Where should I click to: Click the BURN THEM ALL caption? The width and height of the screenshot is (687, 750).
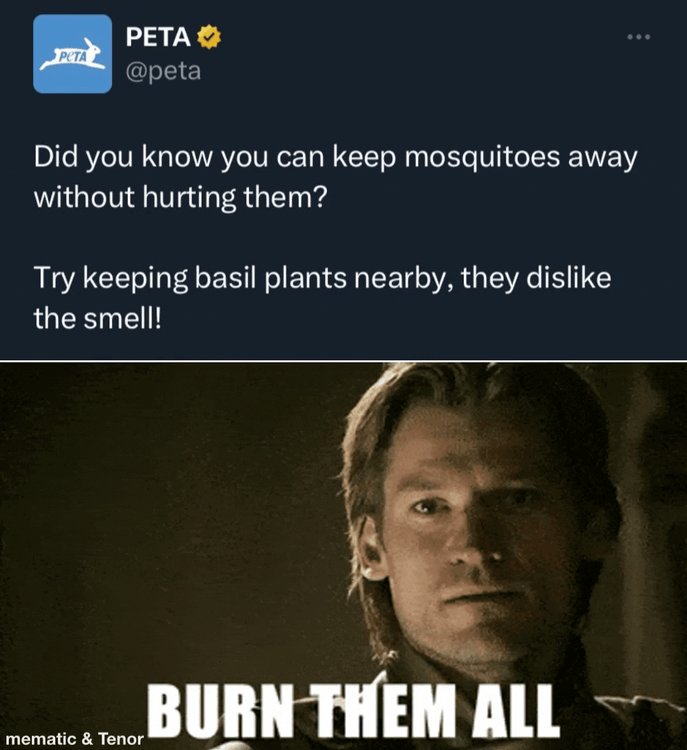click(x=353, y=711)
